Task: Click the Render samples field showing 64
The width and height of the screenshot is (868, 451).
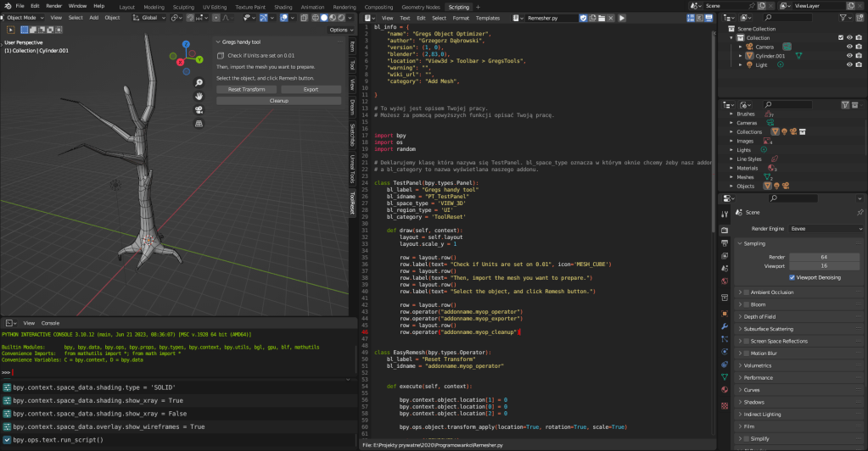Action: (x=822, y=256)
